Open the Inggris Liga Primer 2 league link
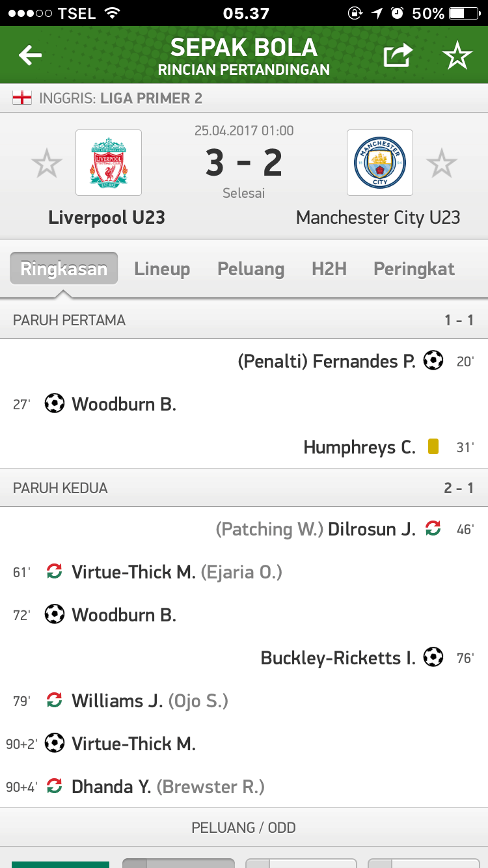This screenshot has height=868, width=488. [x=121, y=99]
